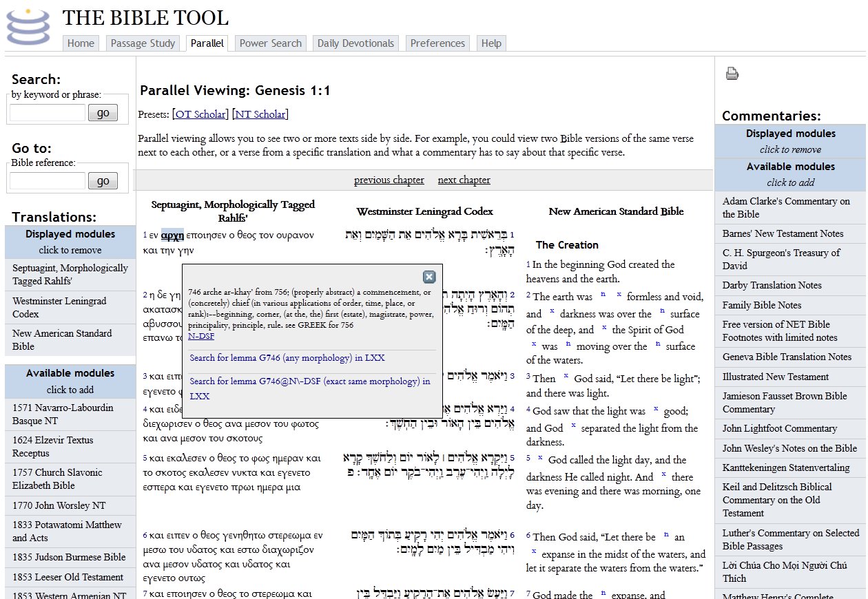This screenshot has width=868, height=599.
Task: Open the footnote 'x' before 'formless and void'
Action: [619, 294]
